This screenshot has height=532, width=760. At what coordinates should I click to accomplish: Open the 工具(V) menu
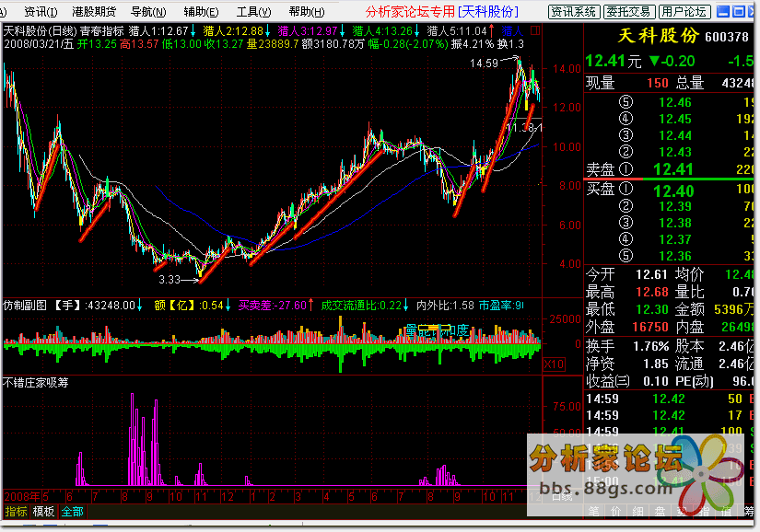tap(253, 12)
